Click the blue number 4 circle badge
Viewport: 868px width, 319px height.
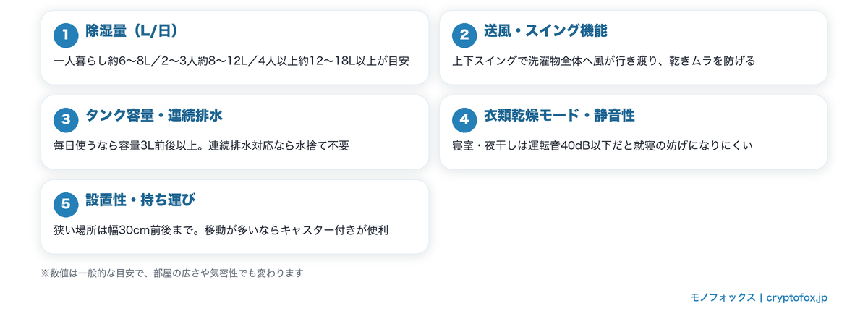pos(464,119)
